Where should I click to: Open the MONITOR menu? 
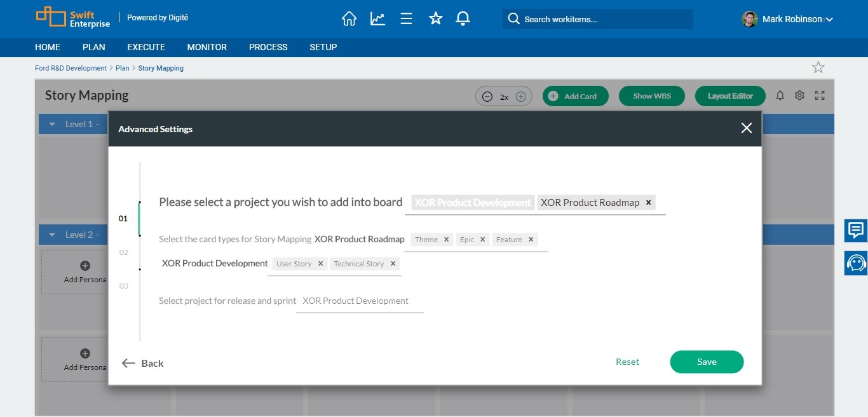tap(207, 47)
